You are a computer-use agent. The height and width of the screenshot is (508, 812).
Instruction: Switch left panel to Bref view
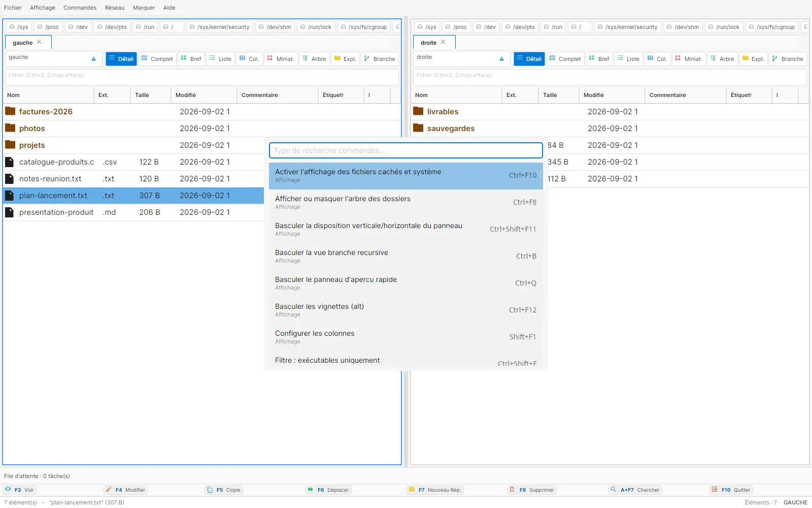click(191, 59)
